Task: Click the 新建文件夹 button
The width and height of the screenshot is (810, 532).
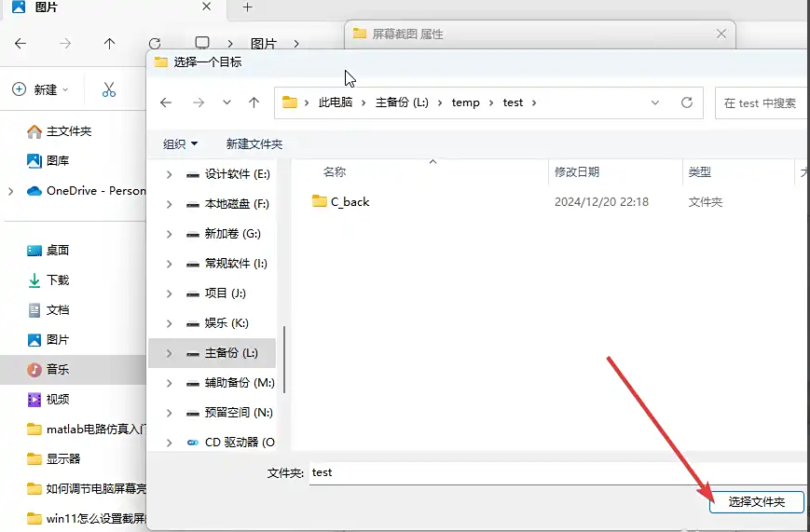Action: point(254,143)
